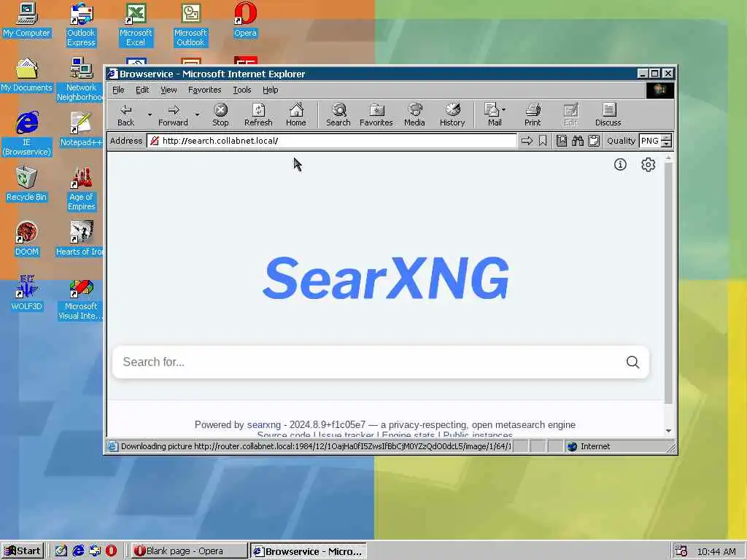Open the Favorites menu

point(205,90)
